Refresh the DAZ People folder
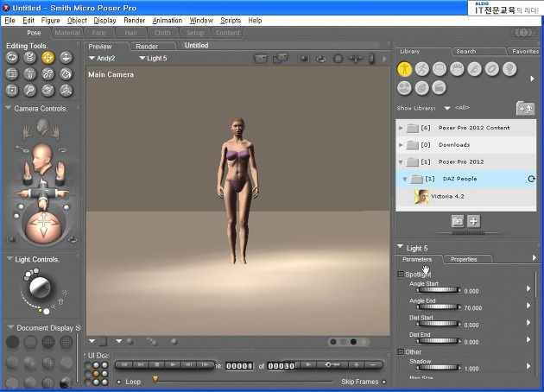Screen dimensions: 544x392 click(531, 179)
